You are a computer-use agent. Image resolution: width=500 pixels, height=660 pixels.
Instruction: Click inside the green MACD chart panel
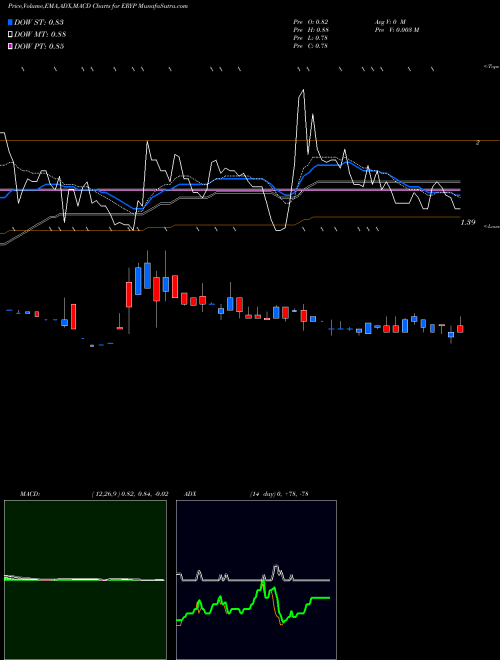(x=85, y=580)
